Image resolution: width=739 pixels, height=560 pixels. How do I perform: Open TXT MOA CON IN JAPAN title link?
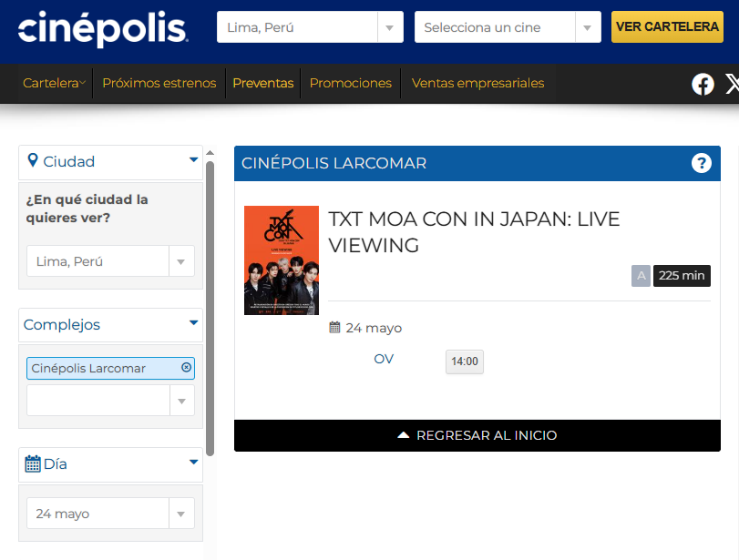[x=474, y=232]
